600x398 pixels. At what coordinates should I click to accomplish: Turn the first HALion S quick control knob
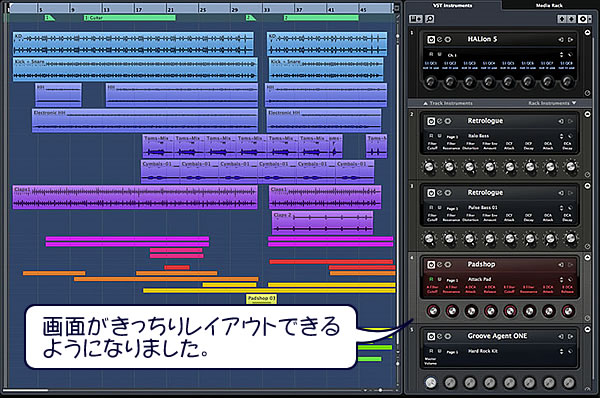(x=430, y=82)
